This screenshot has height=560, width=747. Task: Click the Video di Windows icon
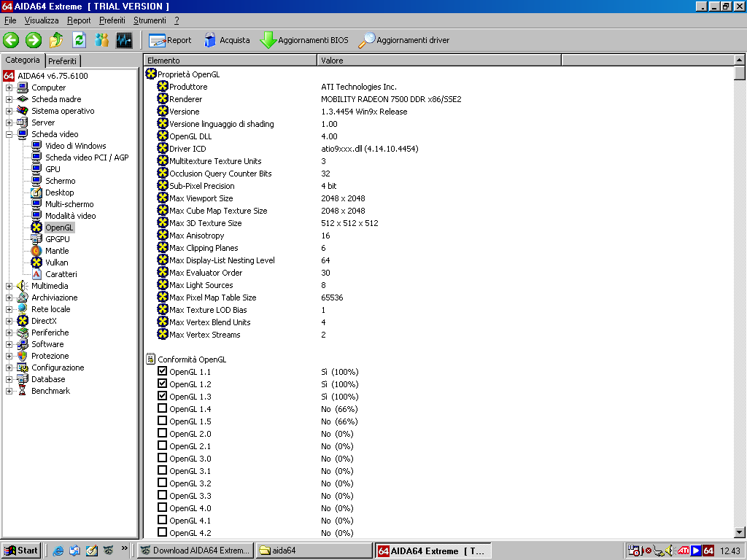pos(36,145)
